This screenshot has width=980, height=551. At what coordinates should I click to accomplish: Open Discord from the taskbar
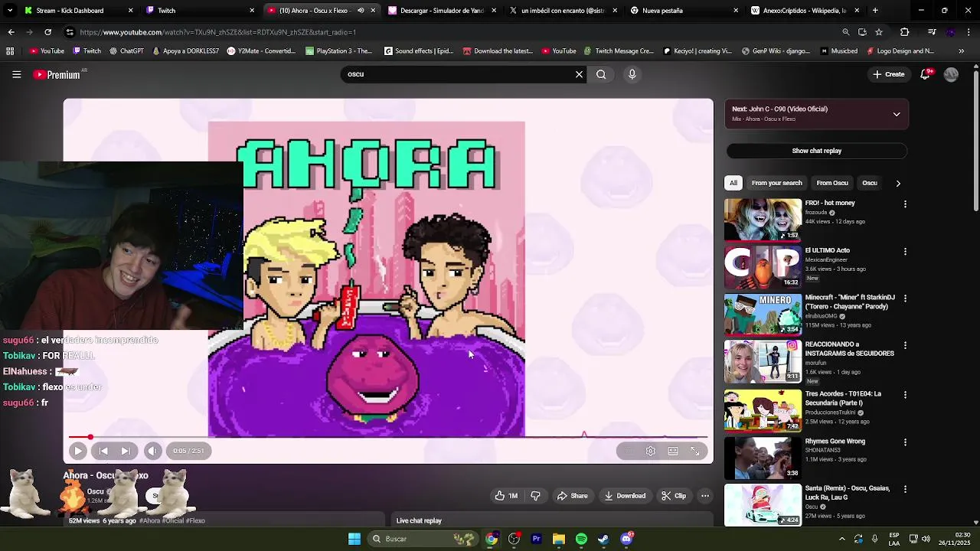pos(626,539)
